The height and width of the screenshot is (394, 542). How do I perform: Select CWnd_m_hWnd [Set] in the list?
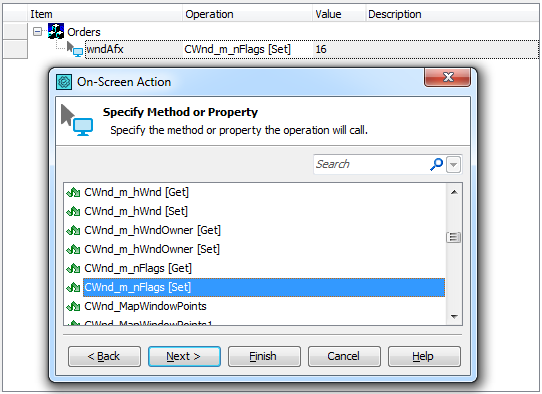(x=136, y=211)
